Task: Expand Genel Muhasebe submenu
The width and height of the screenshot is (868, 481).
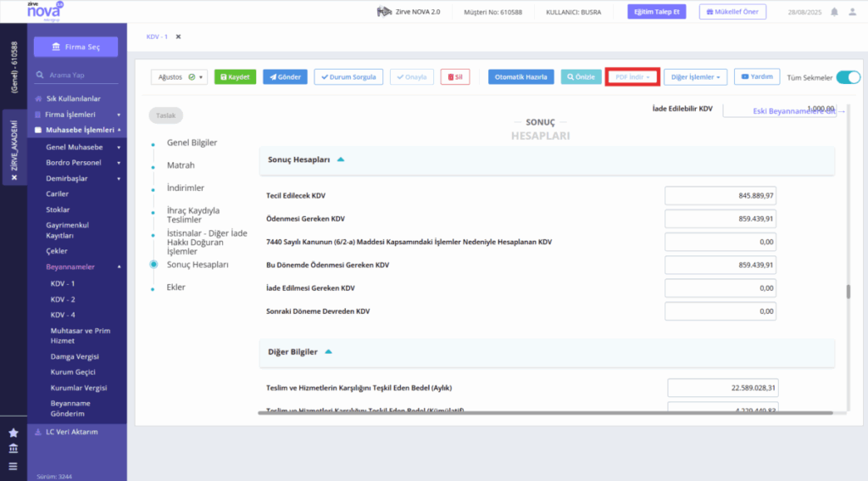Action: coord(119,148)
